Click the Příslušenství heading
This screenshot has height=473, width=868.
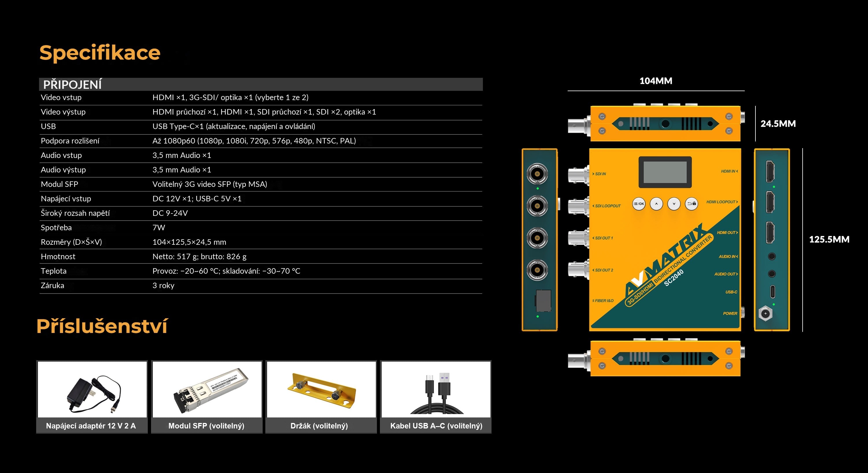tap(102, 326)
